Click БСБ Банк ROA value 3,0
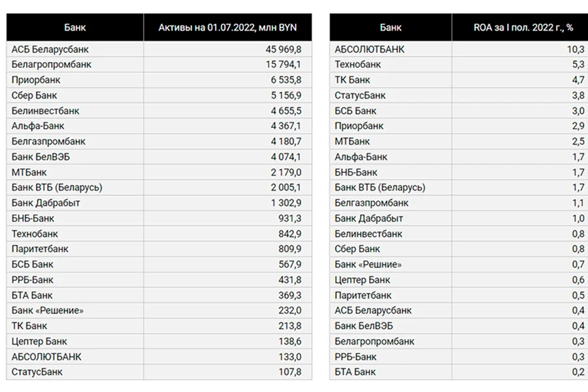 (x=578, y=110)
